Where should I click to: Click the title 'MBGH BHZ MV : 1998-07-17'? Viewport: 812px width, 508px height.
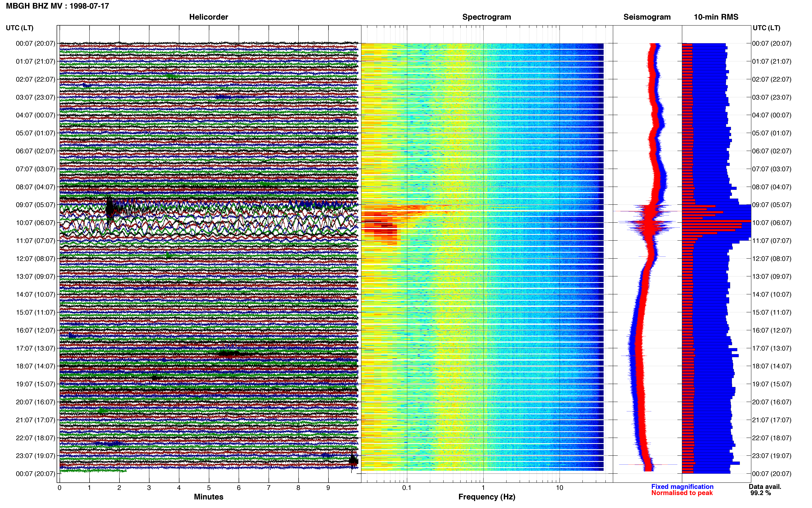(x=57, y=6)
